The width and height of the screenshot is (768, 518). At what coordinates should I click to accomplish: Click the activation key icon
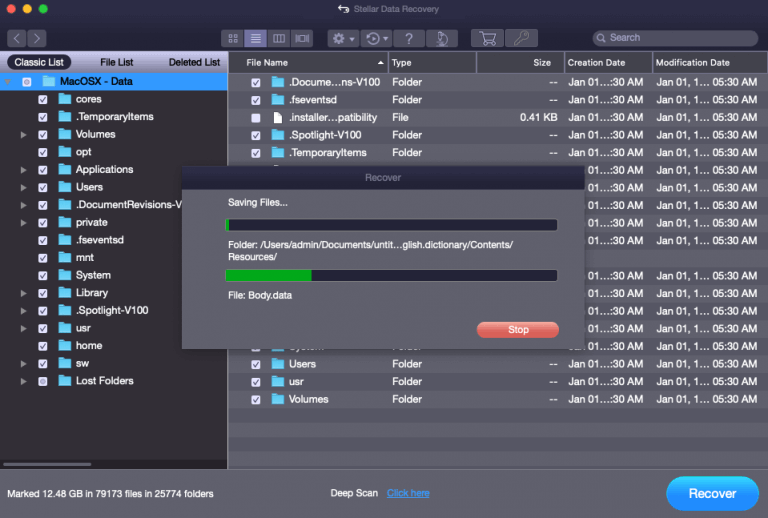click(521, 38)
